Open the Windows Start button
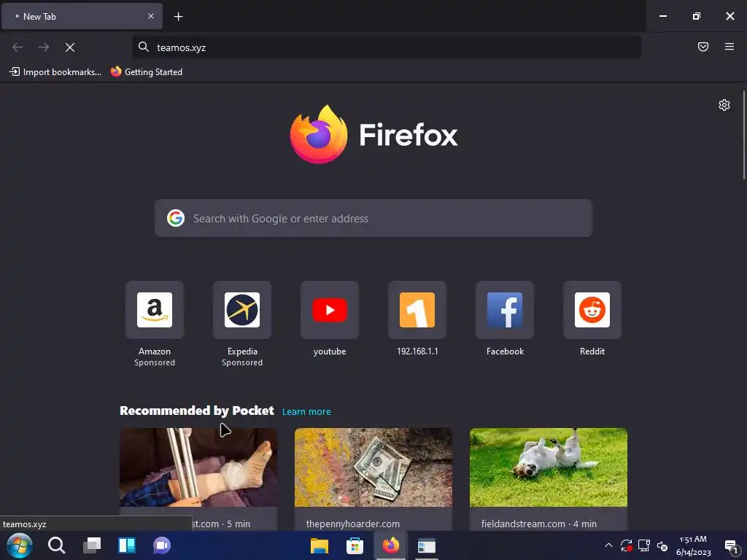The width and height of the screenshot is (747, 560). click(20, 545)
